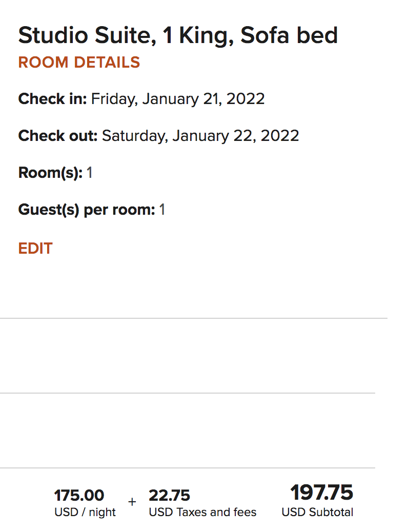Click the Friday, January 21, 2022 date

pyautogui.click(x=178, y=99)
